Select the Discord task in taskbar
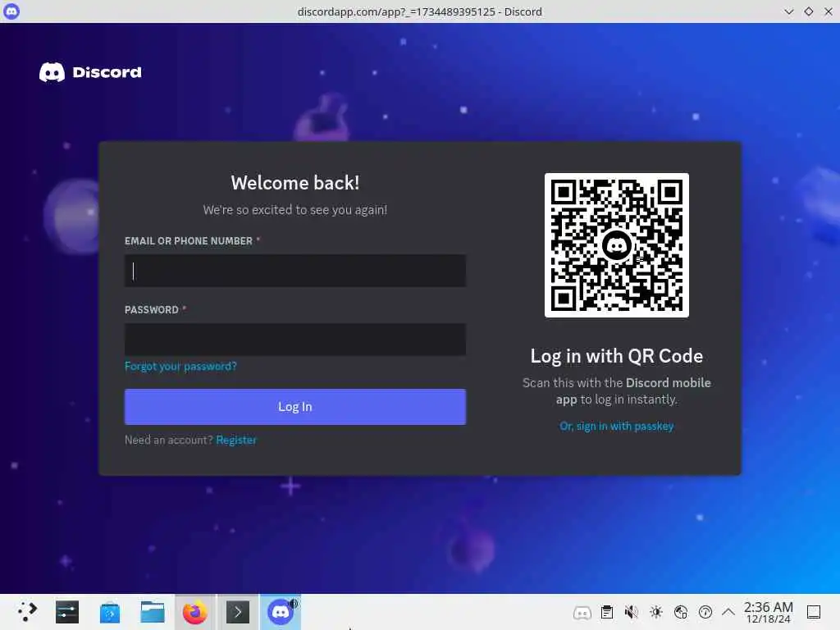Image resolution: width=840 pixels, height=630 pixels. (x=281, y=612)
